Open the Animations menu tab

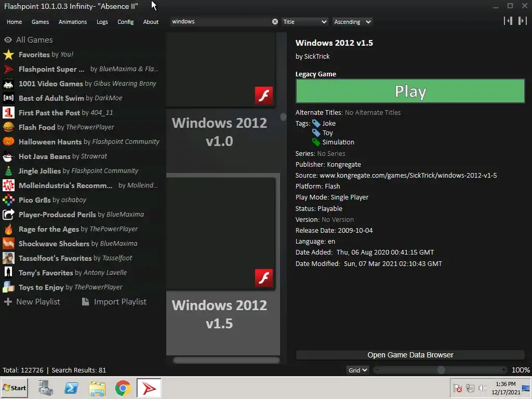[73, 22]
